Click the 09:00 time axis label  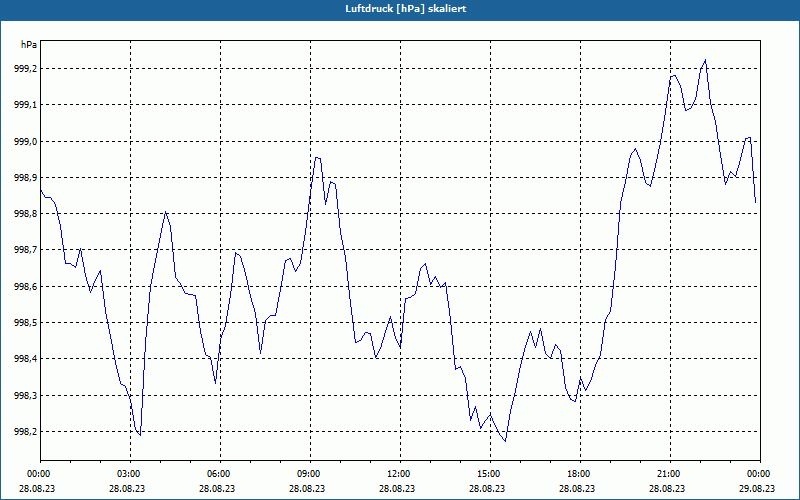(x=310, y=474)
